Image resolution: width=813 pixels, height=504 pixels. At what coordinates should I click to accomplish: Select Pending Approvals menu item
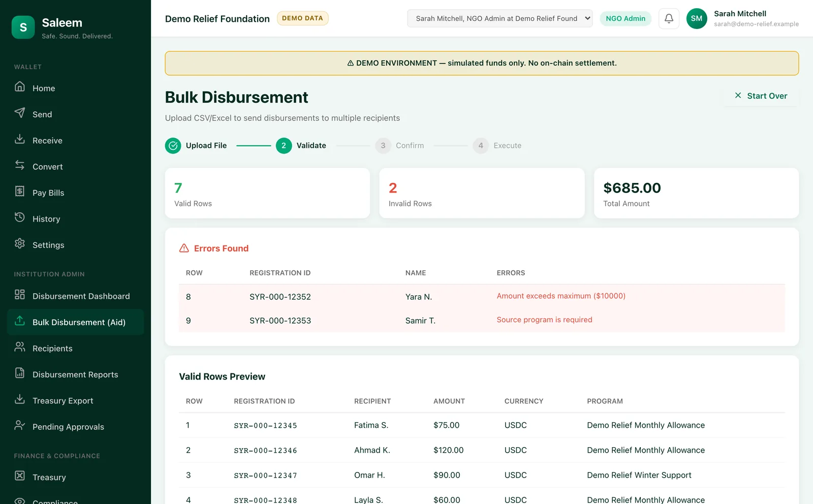point(75,427)
